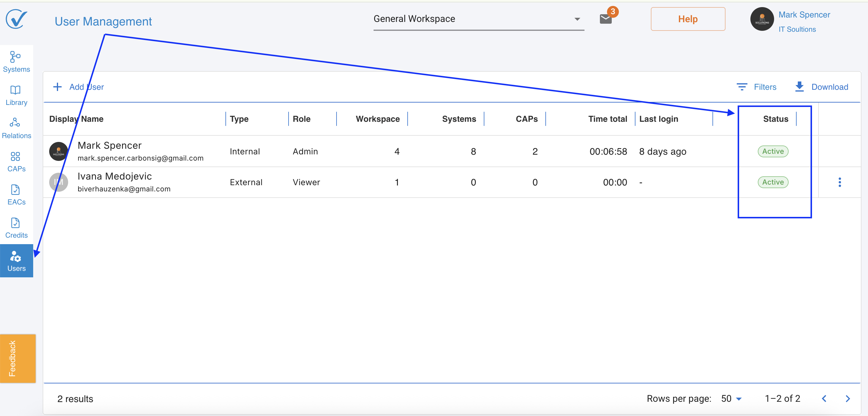The height and width of the screenshot is (416, 868).
Task: Open three-dot menu for Ivana Medojevic
Action: coord(839,182)
